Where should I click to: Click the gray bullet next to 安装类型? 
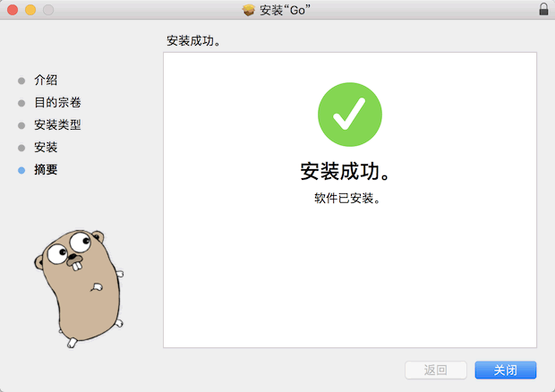pyautogui.click(x=21, y=125)
